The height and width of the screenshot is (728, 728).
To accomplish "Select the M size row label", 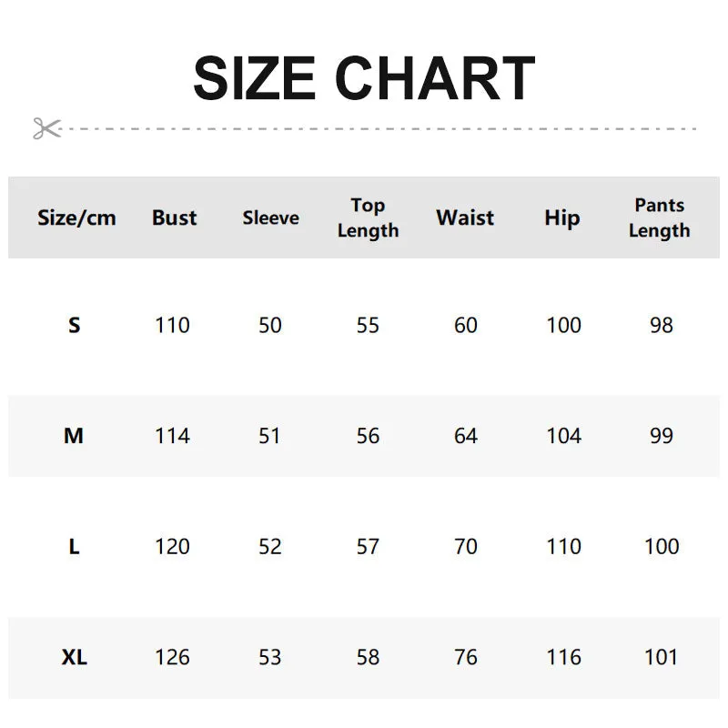I will pyautogui.click(x=74, y=436).
